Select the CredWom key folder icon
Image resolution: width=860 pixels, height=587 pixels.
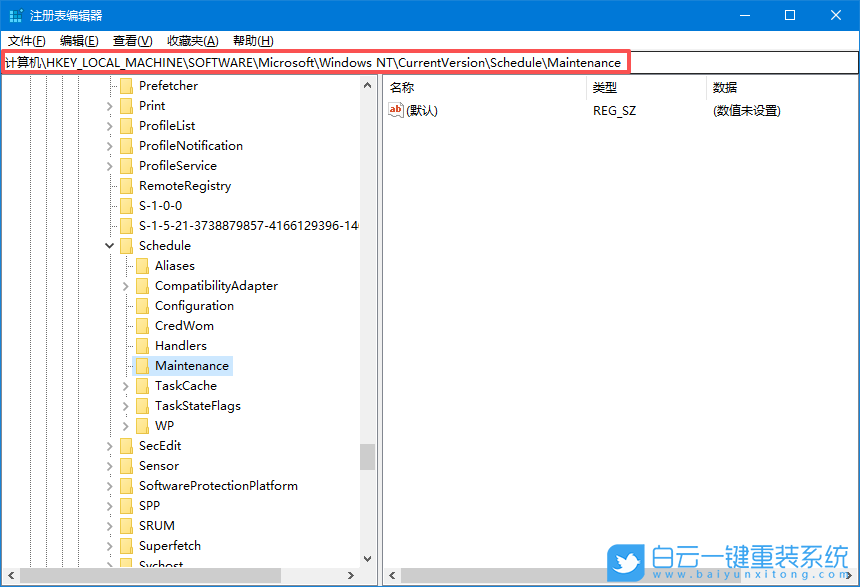[x=141, y=325]
